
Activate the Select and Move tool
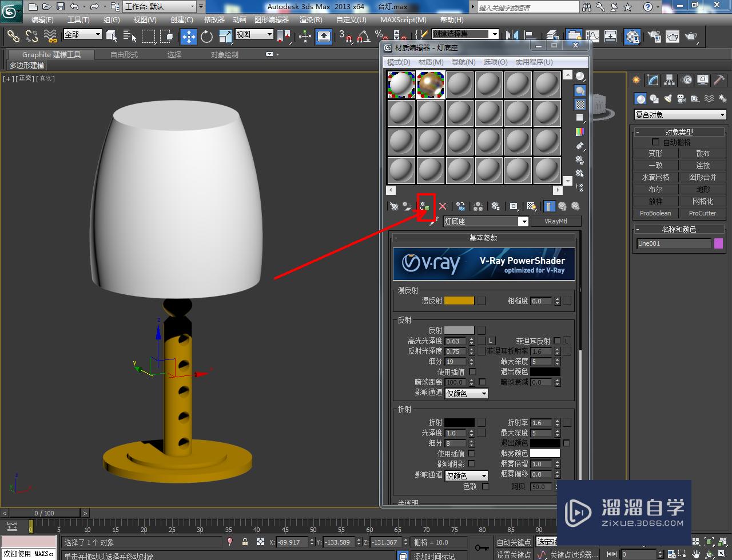pyautogui.click(x=188, y=37)
